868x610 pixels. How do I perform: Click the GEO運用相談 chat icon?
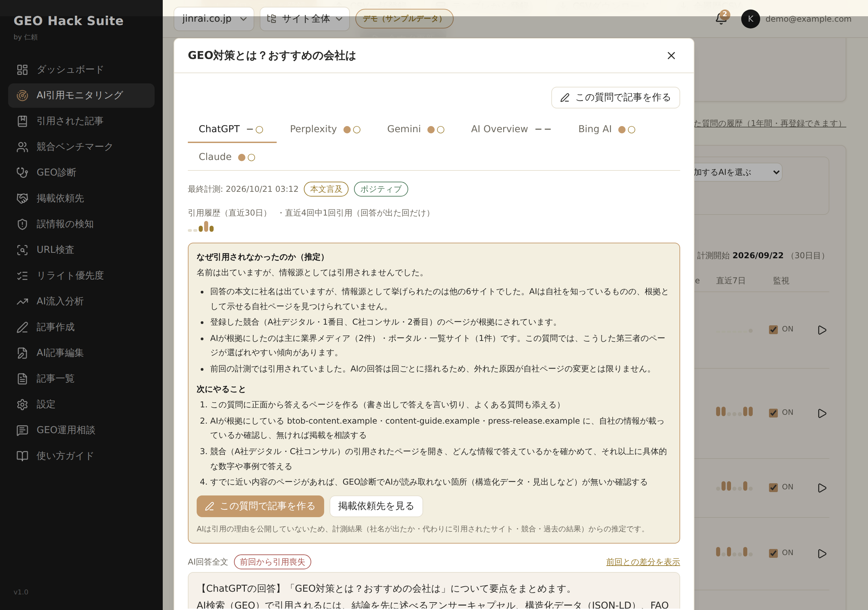coord(22,430)
